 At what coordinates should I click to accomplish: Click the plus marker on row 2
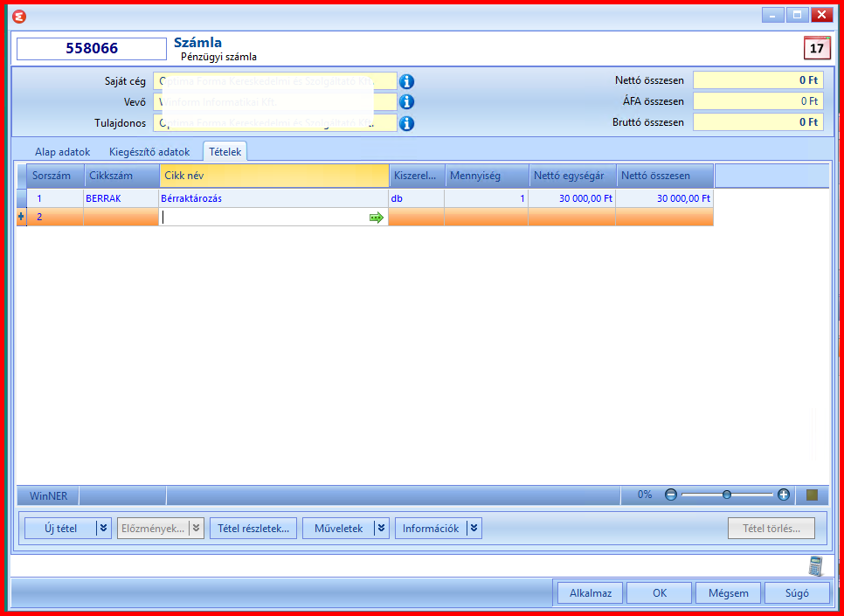[x=22, y=217]
